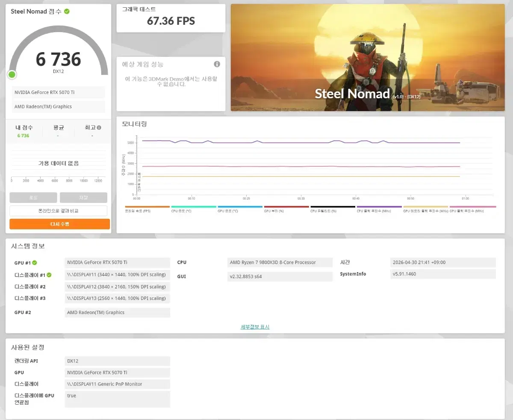The width and height of the screenshot is (513, 420).
Task: Toggle the 프레임 속도 (FPS) legend item
Action: pyautogui.click(x=147, y=209)
